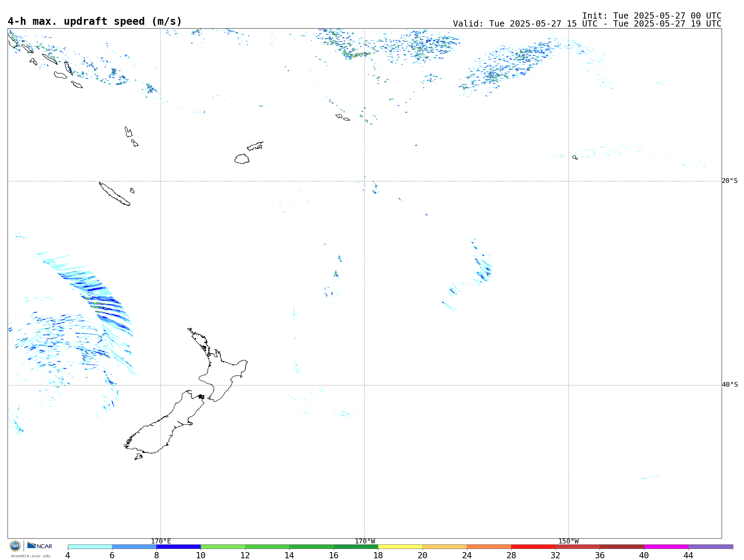Click the 170°E longitude label
This screenshot has height=560, width=744.
[161, 541]
